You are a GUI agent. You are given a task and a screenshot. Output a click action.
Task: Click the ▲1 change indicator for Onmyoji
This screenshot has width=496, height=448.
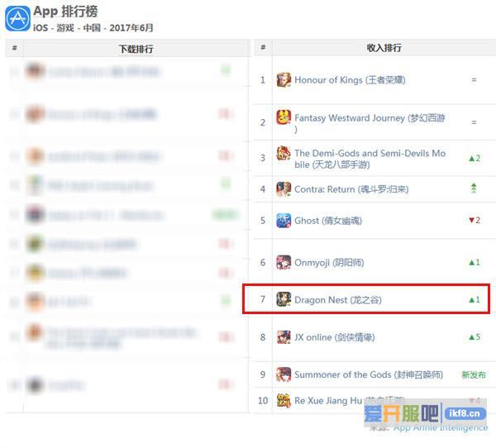[475, 262]
